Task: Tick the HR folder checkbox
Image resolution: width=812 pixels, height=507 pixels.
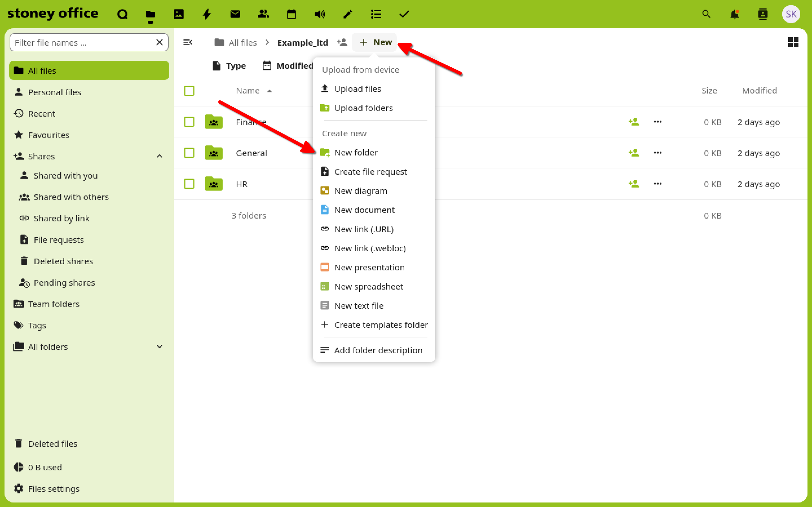Action: 189,184
